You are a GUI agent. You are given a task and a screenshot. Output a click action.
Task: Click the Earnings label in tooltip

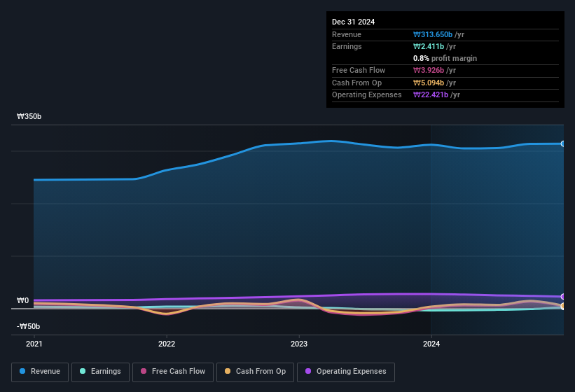point(347,46)
